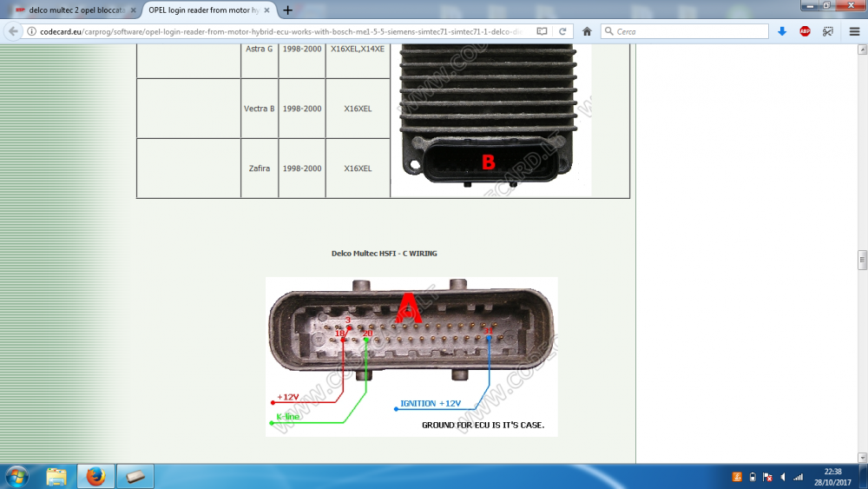
Task: Select the 'Vectra B' table cell
Action: tap(259, 109)
